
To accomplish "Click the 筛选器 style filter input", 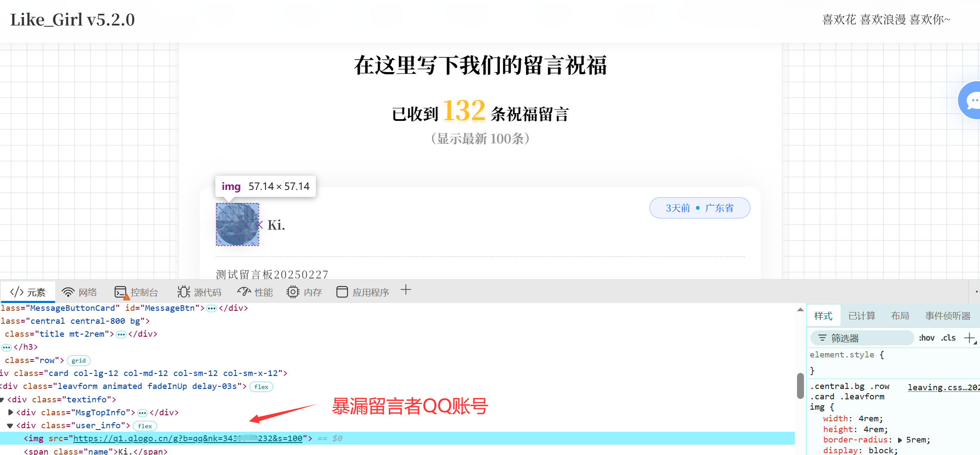I will [863, 338].
